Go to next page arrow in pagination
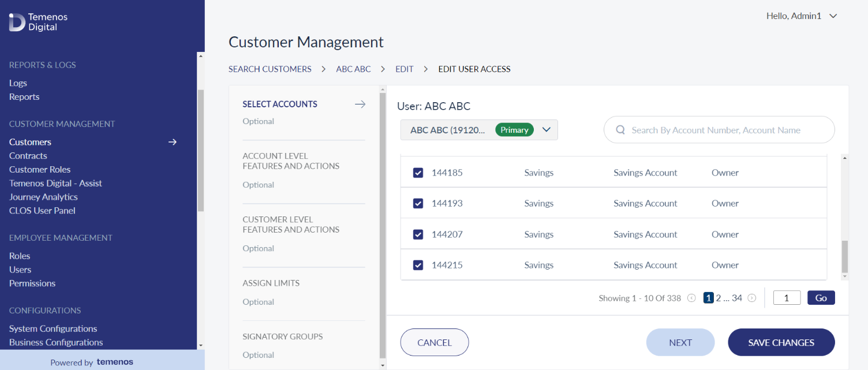This screenshot has height=370, width=868. click(x=752, y=298)
